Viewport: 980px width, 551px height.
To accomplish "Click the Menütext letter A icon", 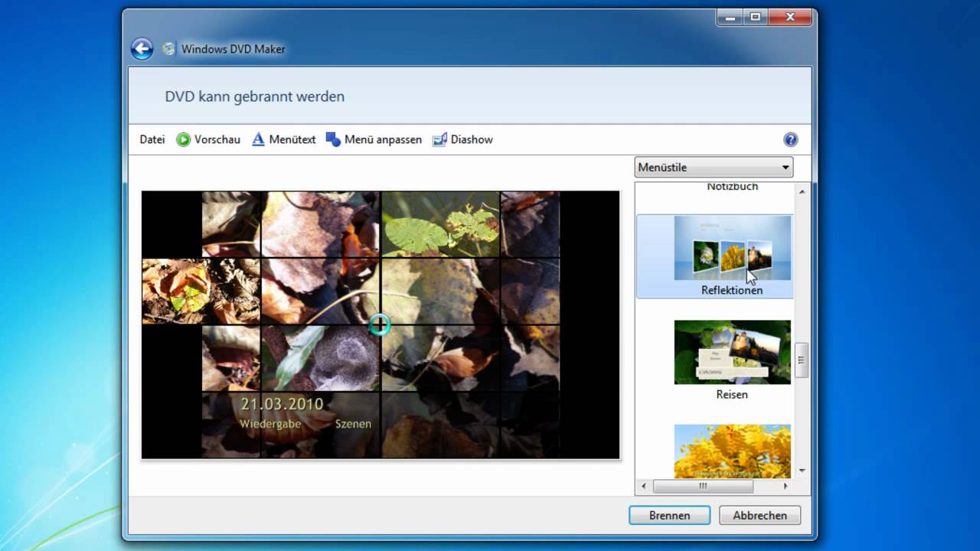I will pos(258,139).
